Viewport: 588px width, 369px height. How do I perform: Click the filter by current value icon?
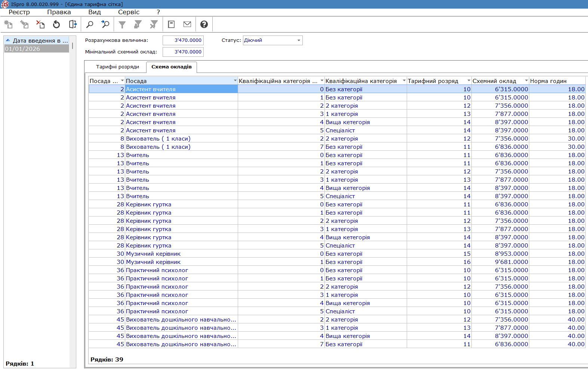[138, 24]
